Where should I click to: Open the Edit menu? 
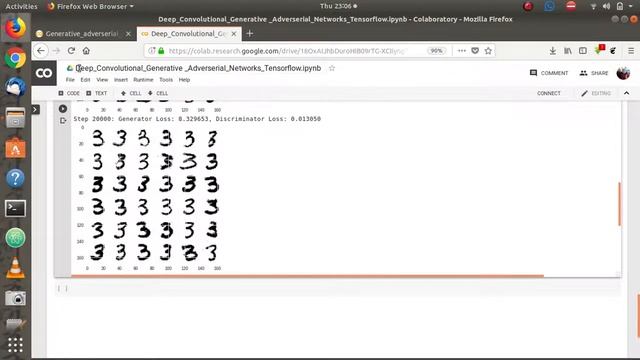click(x=85, y=80)
